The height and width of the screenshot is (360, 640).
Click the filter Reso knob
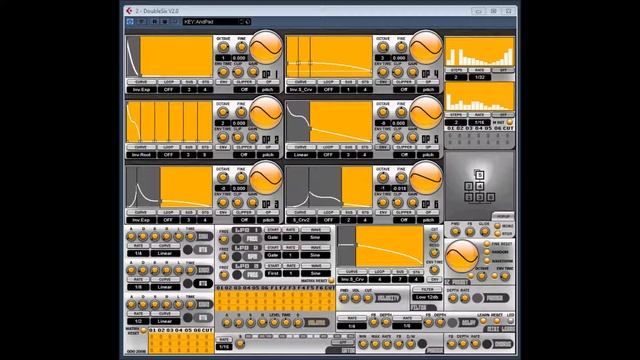pyautogui.click(x=434, y=253)
